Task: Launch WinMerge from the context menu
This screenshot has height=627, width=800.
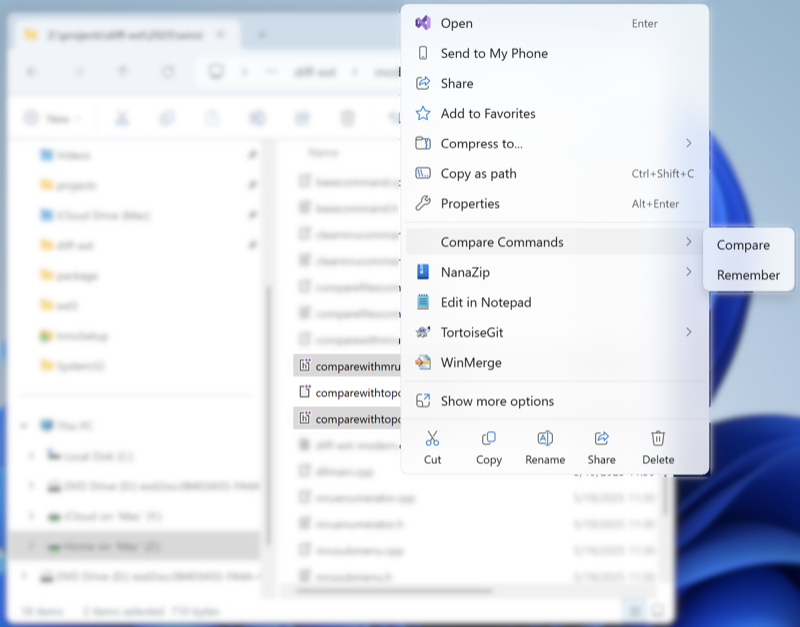Action: coord(555,363)
